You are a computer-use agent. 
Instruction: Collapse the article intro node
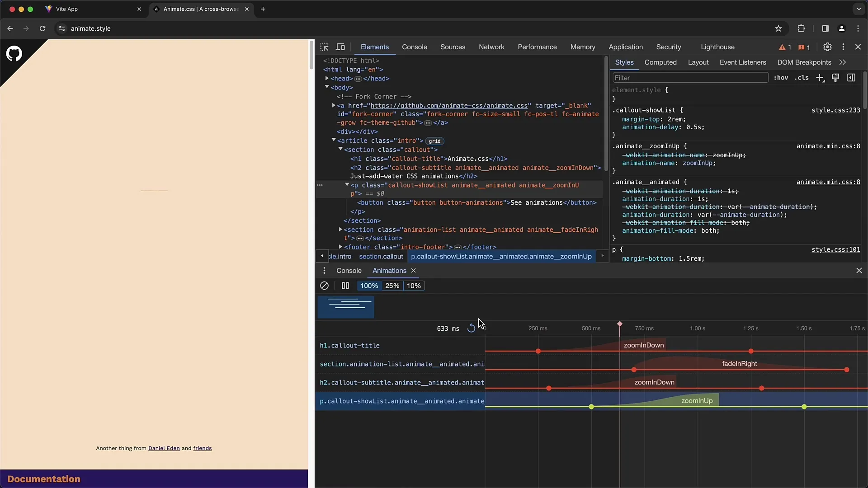(x=334, y=140)
